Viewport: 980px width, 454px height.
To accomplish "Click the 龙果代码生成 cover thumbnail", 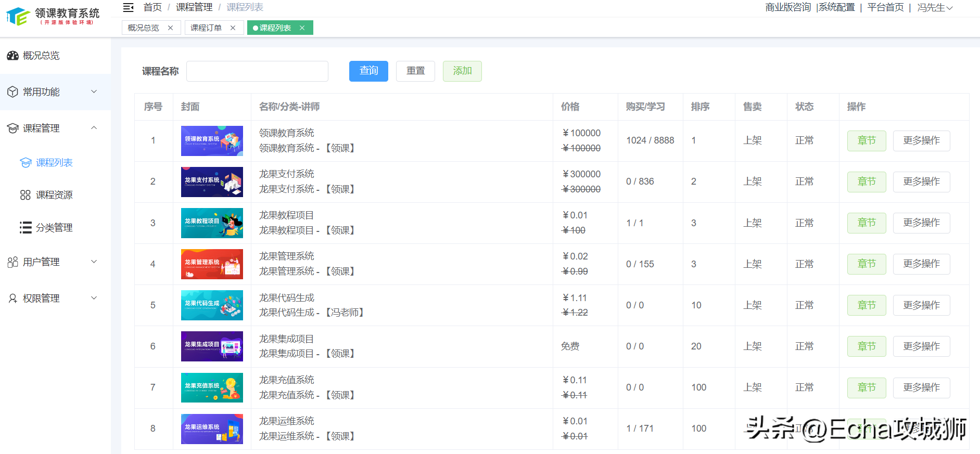I will pyautogui.click(x=212, y=305).
